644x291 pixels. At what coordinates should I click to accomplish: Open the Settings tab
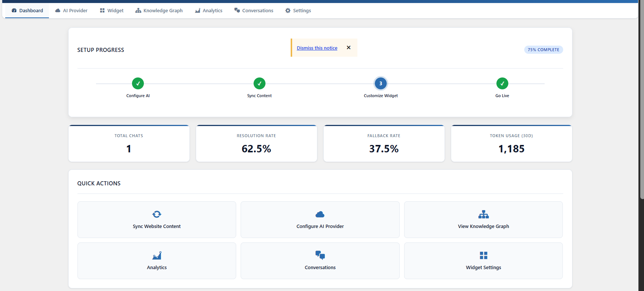[x=298, y=10]
